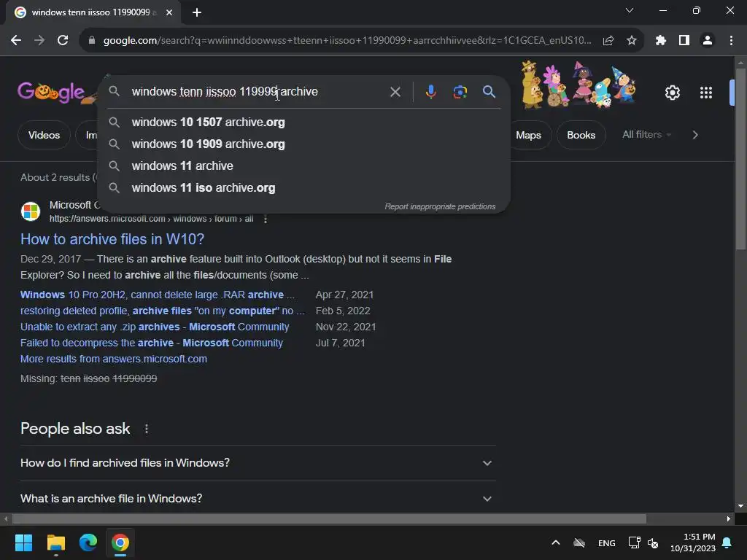Open options dots beside Microsoft result URL
The image size is (747, 560).
(x=266, y=219)
